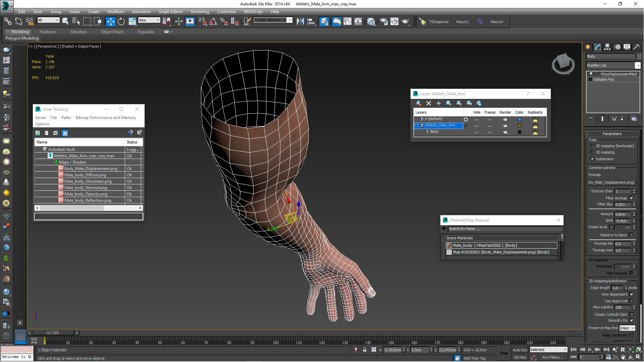Open the Material Editor icon

pyautogui.click(x=371, y=21)
